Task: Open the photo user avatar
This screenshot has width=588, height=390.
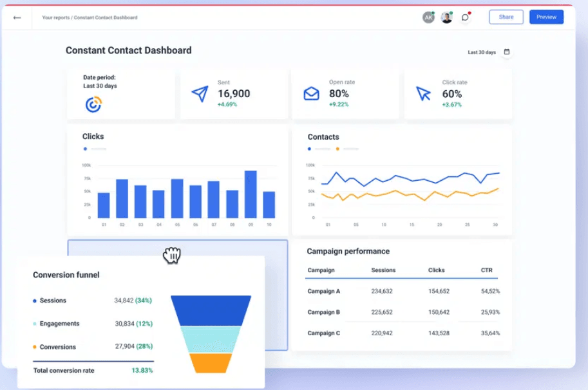Action: click(x=446, y=17)
